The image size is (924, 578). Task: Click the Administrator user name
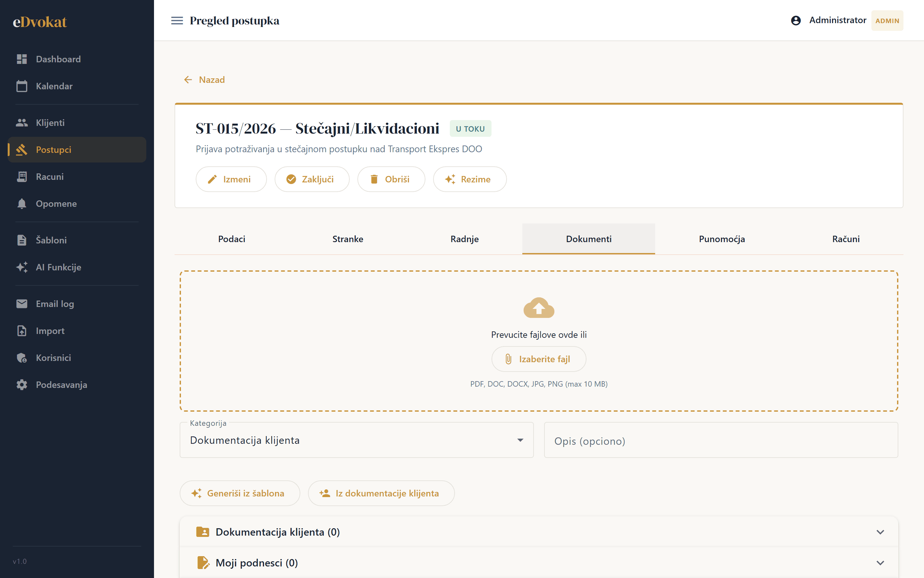tap(838, 20)
